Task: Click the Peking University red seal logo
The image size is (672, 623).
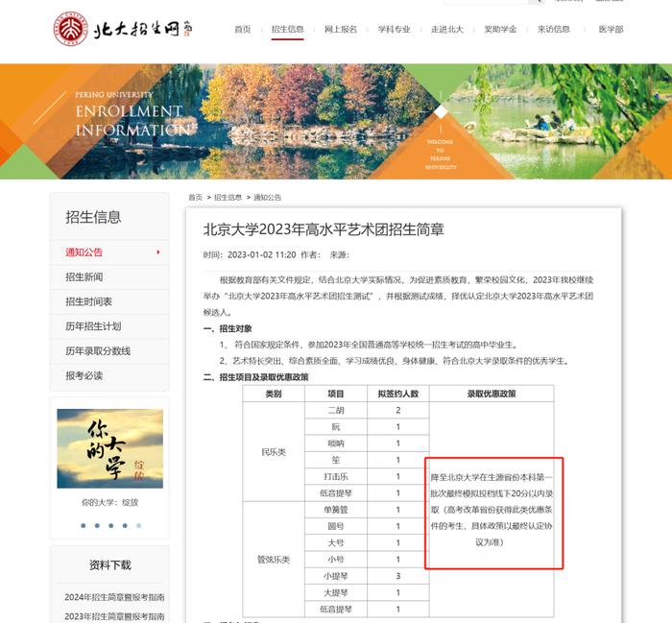Action: (71, 29)
